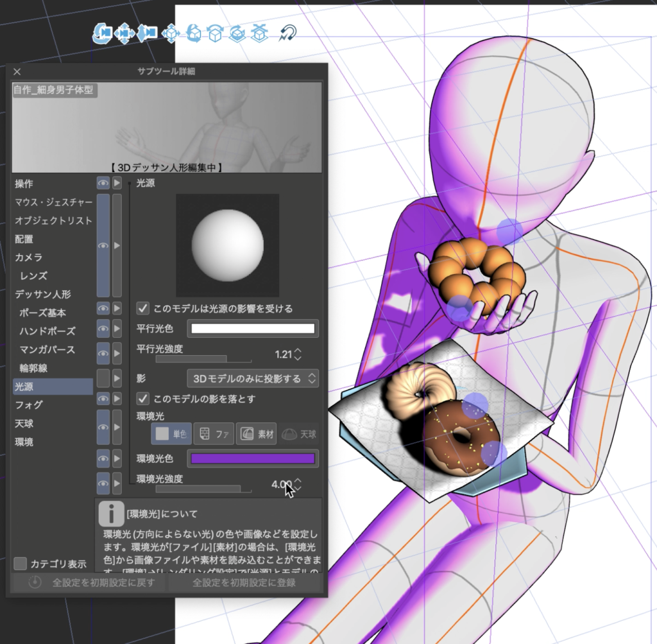This screenshot has width=657, height=644.
Task: Click 全設定を初期設定に戻す button
Action: coord(88,583)
